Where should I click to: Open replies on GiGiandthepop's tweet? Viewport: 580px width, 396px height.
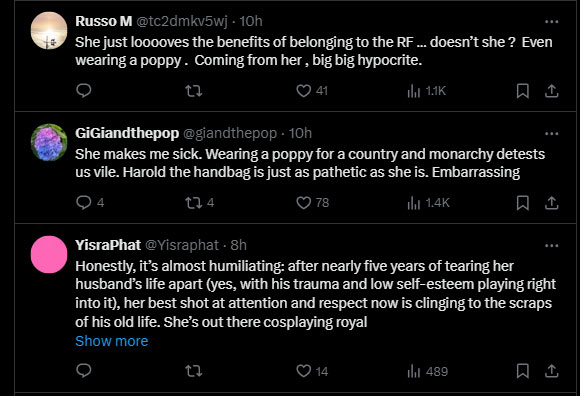click(90, 203)
